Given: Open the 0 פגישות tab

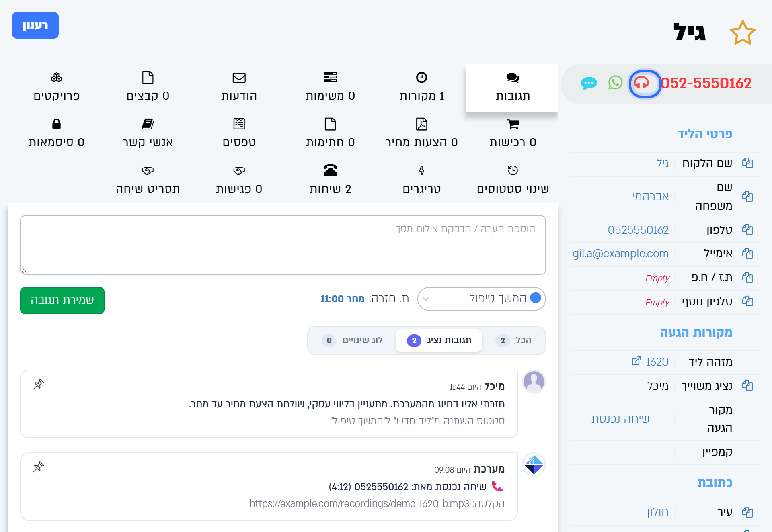Looking at the screenshot, I should click(x=239, y=181).
